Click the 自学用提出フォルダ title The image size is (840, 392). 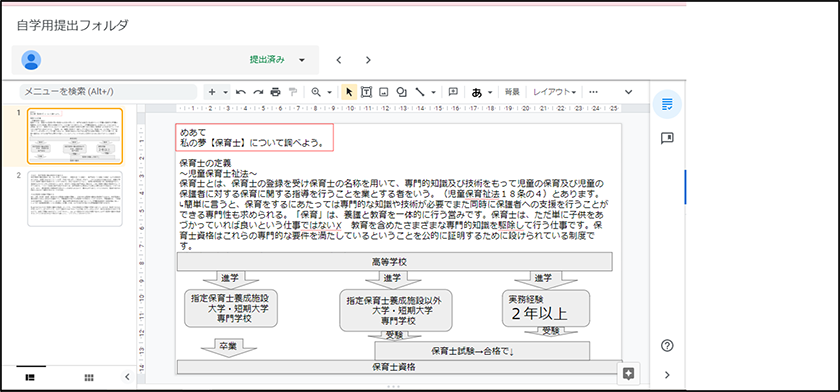pos(73,25)
